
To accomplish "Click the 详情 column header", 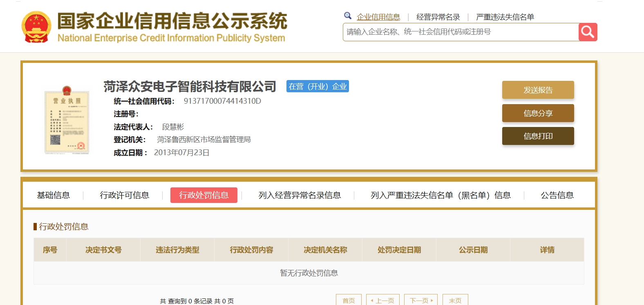I will [547, 250].
